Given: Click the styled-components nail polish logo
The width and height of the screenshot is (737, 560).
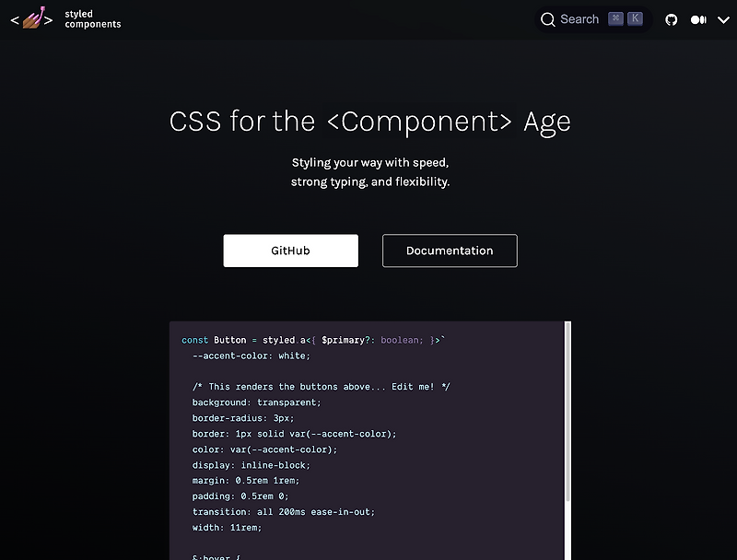Looking at the screenshot, I should pos(31,18).
